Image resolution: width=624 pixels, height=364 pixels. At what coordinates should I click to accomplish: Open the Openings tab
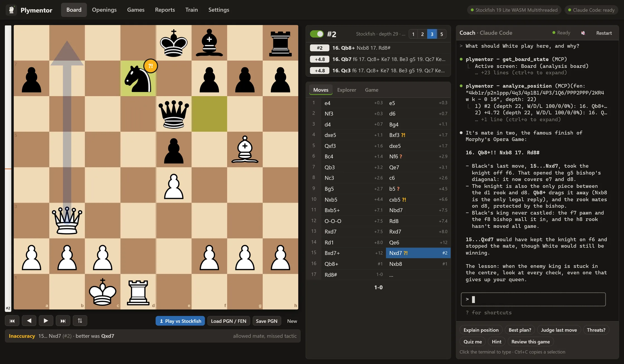[x=104, y=10]
